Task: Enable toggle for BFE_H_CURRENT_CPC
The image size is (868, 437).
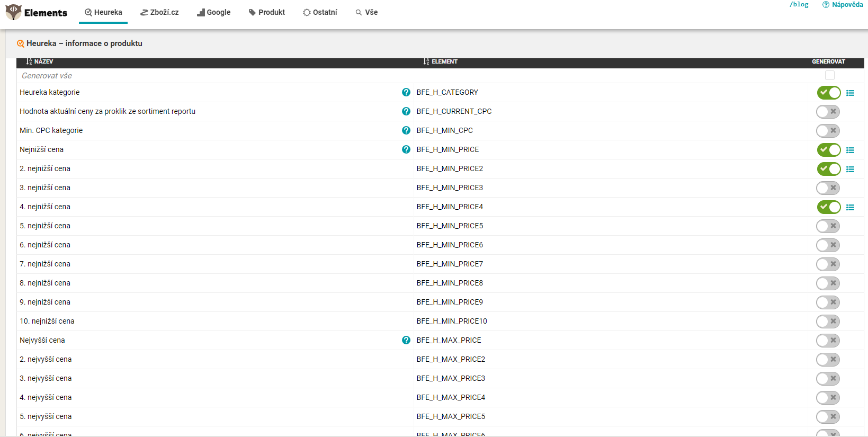Action: [828, 112]
